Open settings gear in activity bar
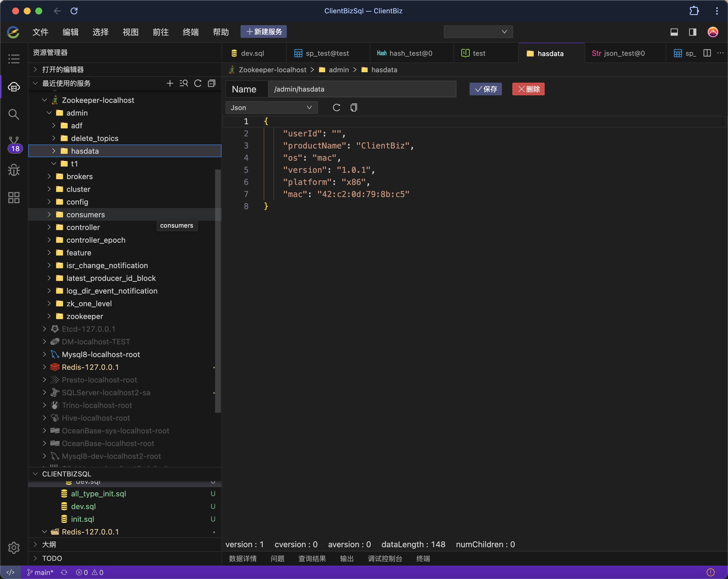728x579 pixels. 14,547
